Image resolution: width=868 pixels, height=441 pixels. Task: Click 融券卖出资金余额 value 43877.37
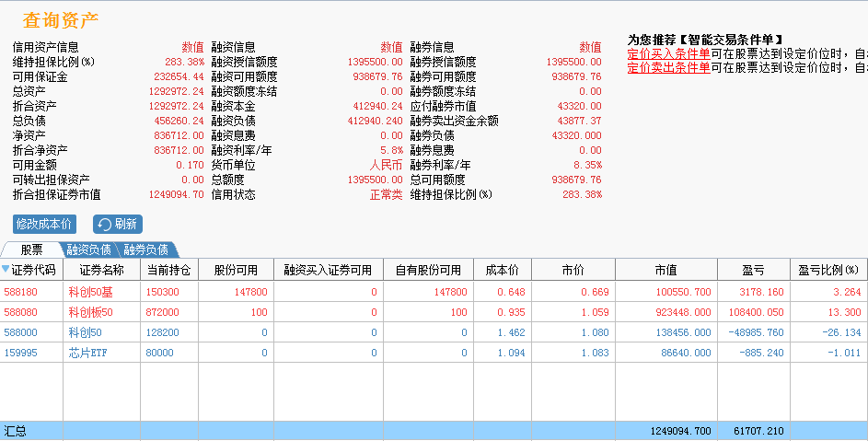pos(579,121)
